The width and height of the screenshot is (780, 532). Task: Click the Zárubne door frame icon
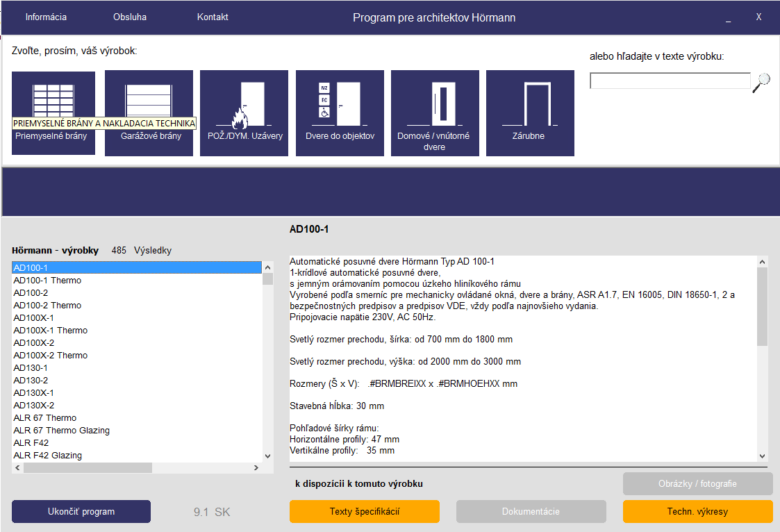530,113
